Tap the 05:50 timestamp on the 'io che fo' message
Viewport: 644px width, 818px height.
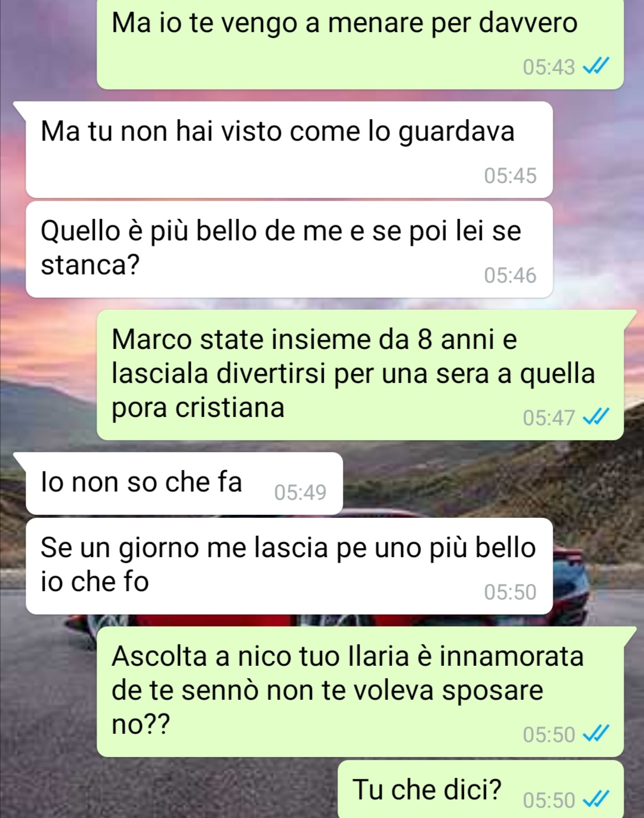(x=510, y=592)
